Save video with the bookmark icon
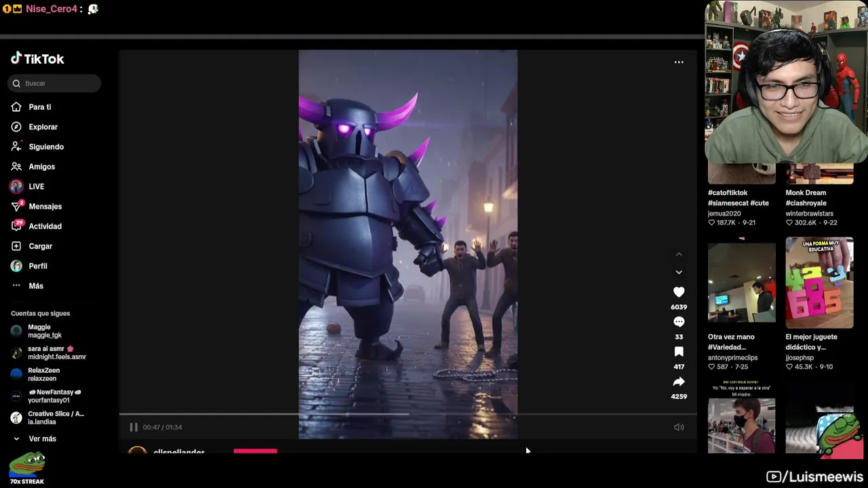The width and height of the screenshot is (868, 488). [679, 352]
